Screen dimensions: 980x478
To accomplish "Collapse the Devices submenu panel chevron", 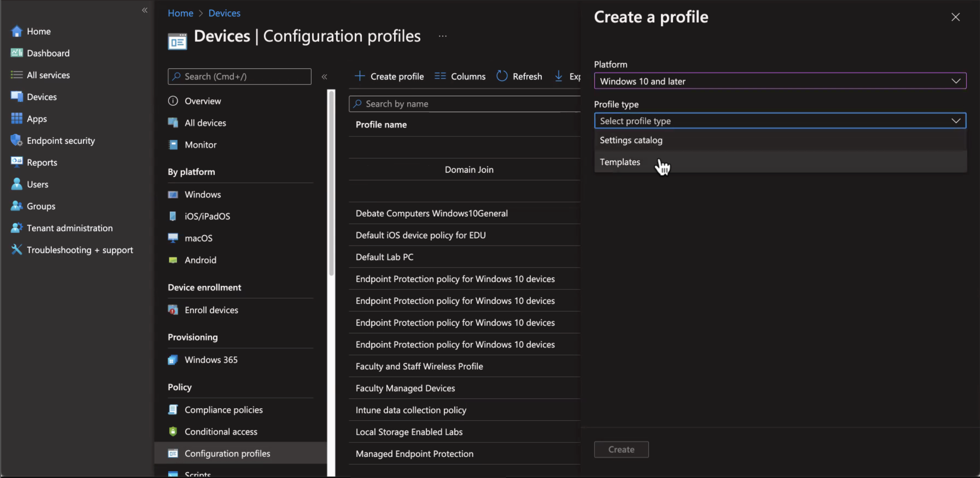I will pyautogui.click(x=324, y=77).
